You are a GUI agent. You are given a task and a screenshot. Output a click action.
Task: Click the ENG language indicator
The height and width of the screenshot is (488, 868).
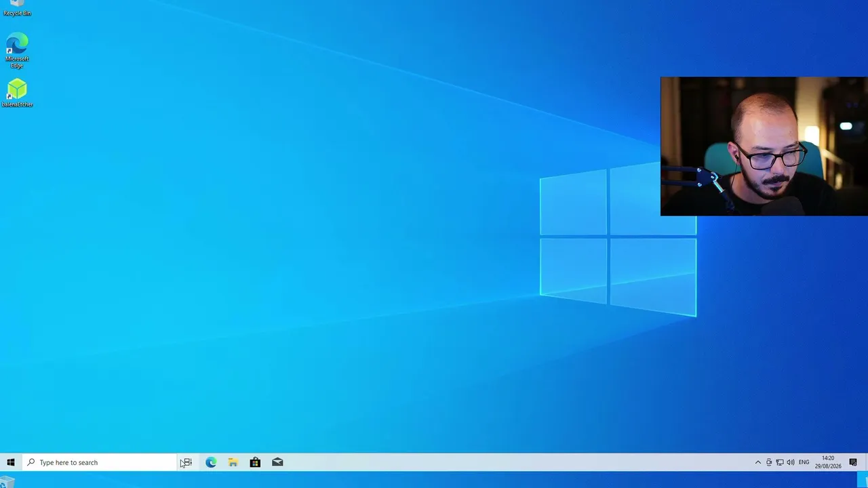[x=804, y=462]
